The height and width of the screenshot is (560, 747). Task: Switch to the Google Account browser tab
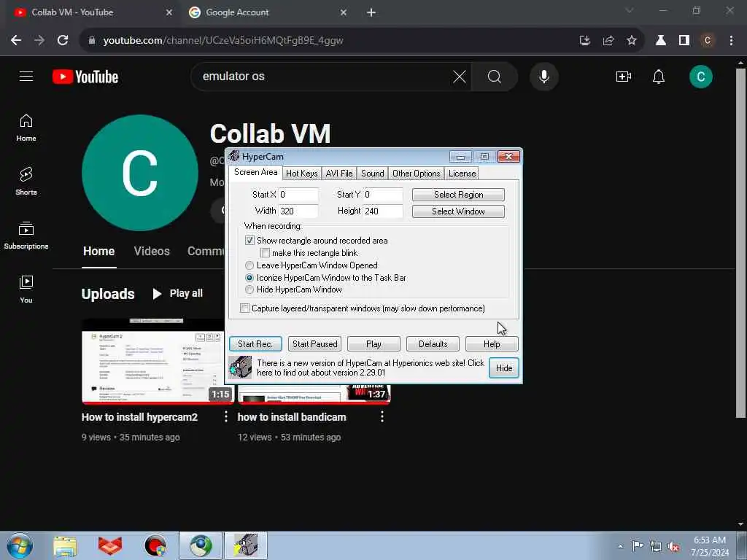(267, 12)
